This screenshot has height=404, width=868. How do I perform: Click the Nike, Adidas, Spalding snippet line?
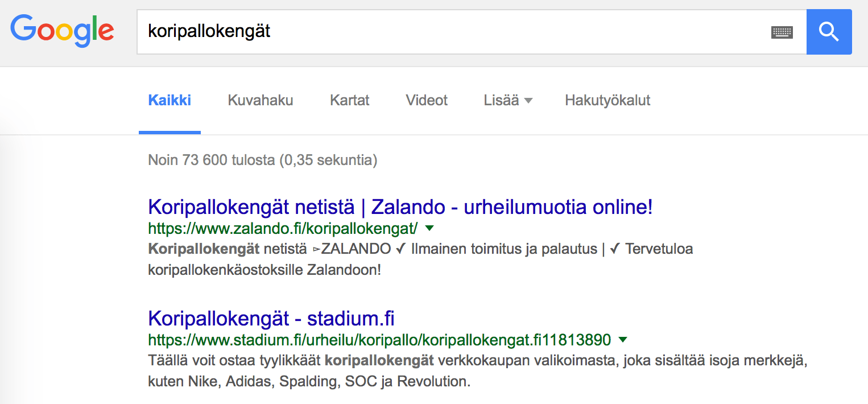point(309,381)
